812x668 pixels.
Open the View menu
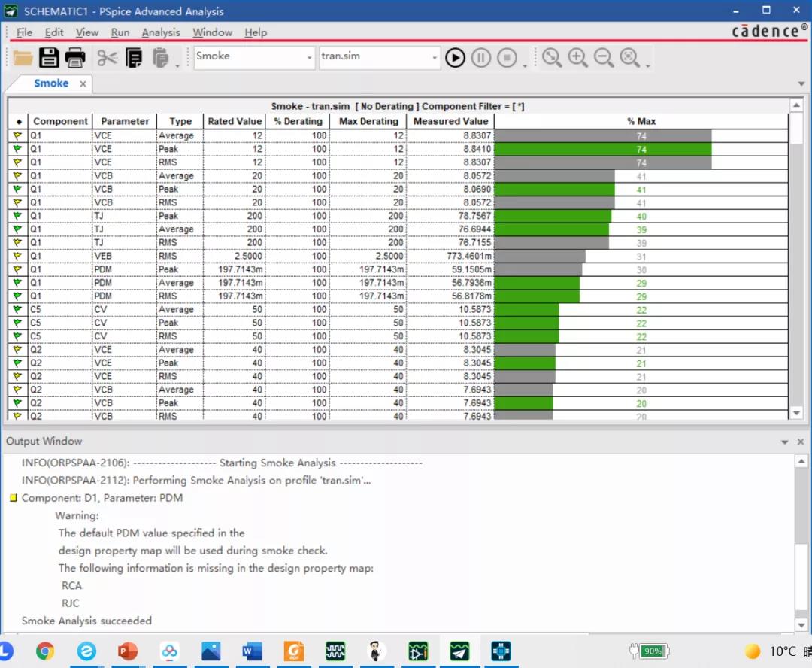tap(87, 32)
